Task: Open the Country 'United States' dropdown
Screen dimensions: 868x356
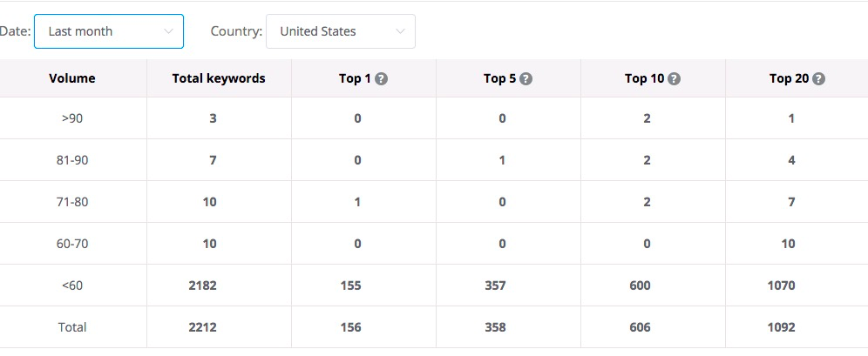Action: 341,31
